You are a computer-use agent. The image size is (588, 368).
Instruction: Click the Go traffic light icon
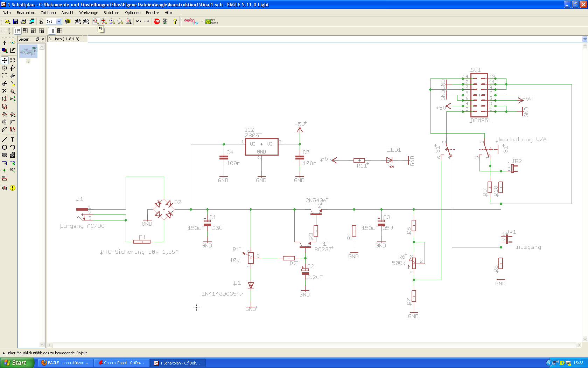[165, 21]
